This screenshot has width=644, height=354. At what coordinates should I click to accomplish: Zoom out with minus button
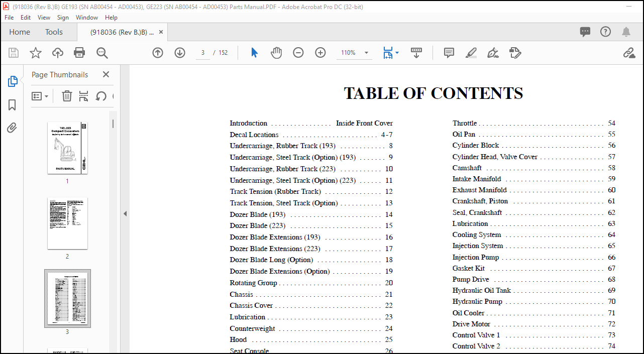[x=298, y=53]
